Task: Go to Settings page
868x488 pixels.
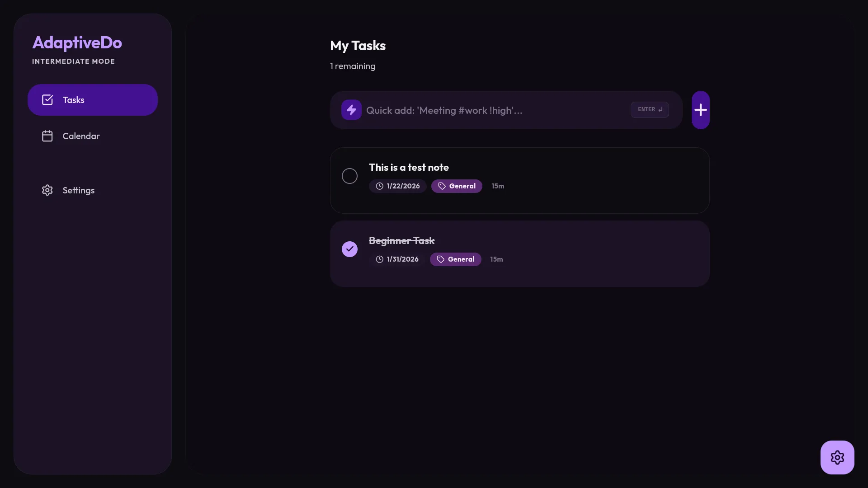Action: click(x=78, y=190)
